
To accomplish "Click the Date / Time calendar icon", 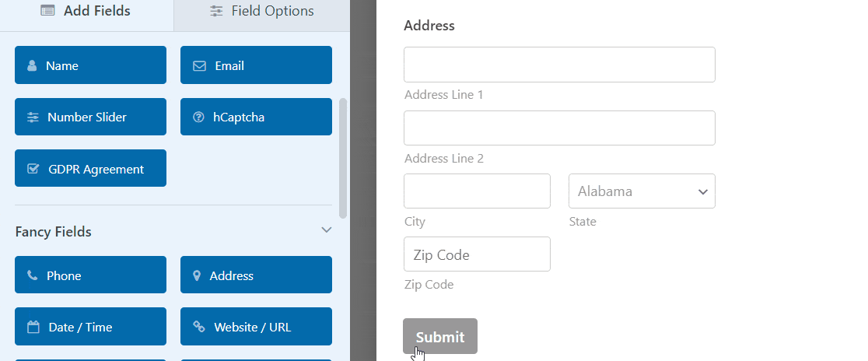I will click(x=33, y=328).
